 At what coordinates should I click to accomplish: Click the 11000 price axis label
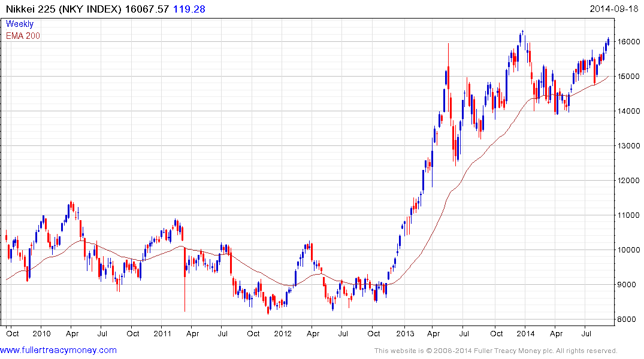[x=628, y=215]
